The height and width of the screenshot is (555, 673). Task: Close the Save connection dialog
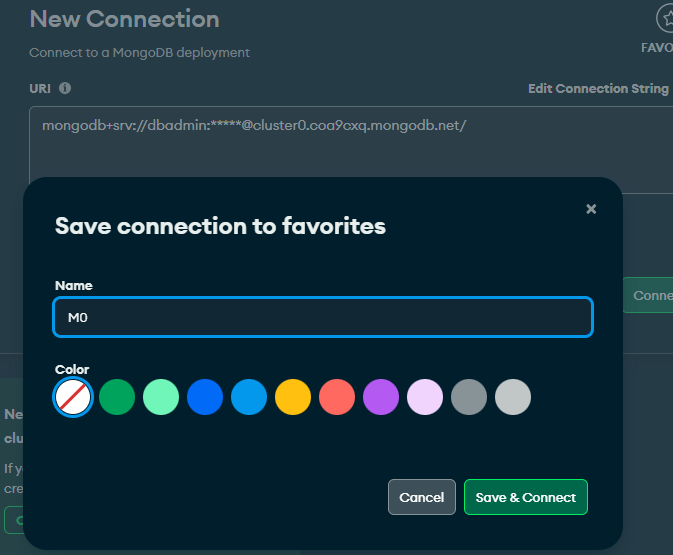tap(591, 209)
